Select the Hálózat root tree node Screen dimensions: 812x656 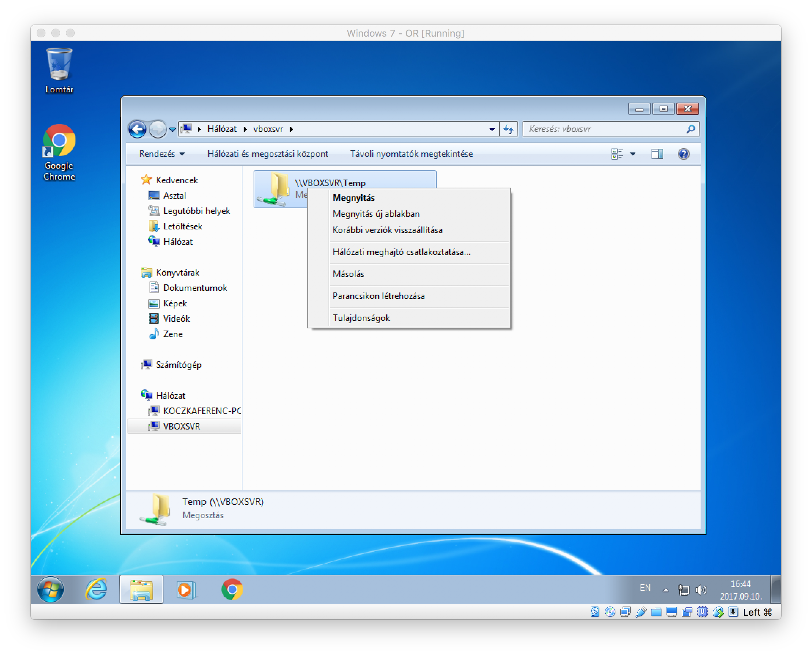163,396
